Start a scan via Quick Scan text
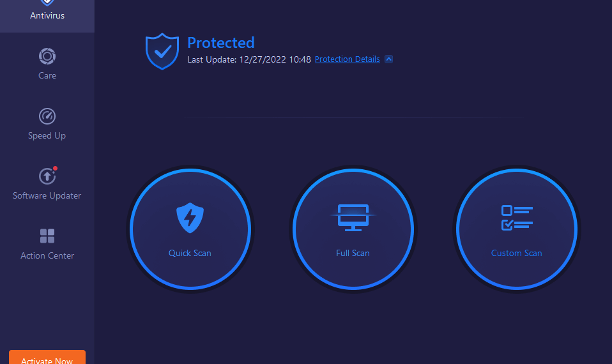This screenshot has width=612, height=364. [x=190, y=253]
